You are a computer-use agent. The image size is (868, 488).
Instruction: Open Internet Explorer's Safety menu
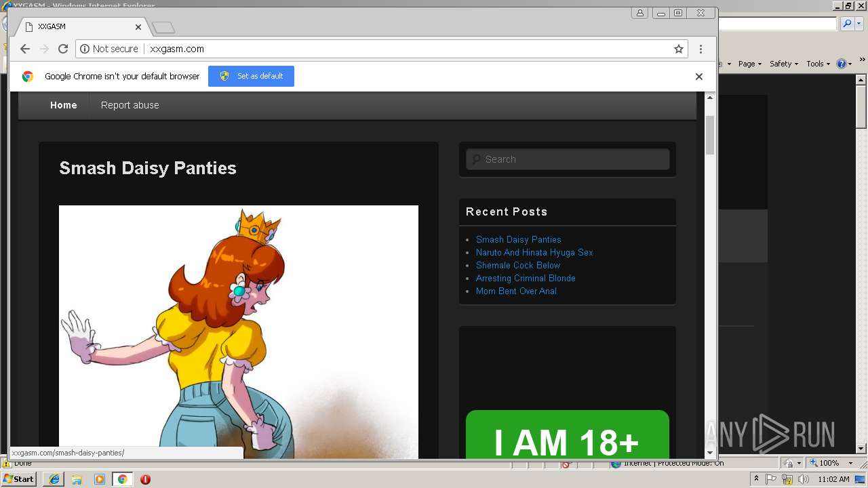tap(784, 64)
